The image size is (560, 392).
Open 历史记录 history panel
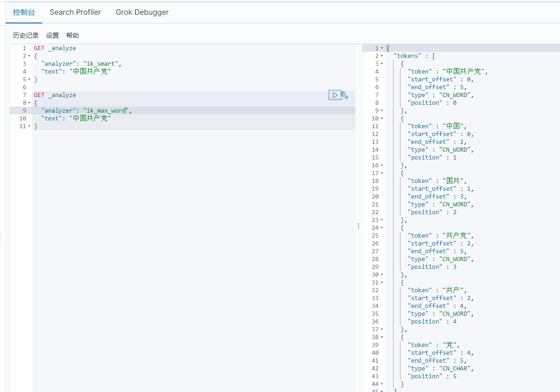[x=26, y=35]
